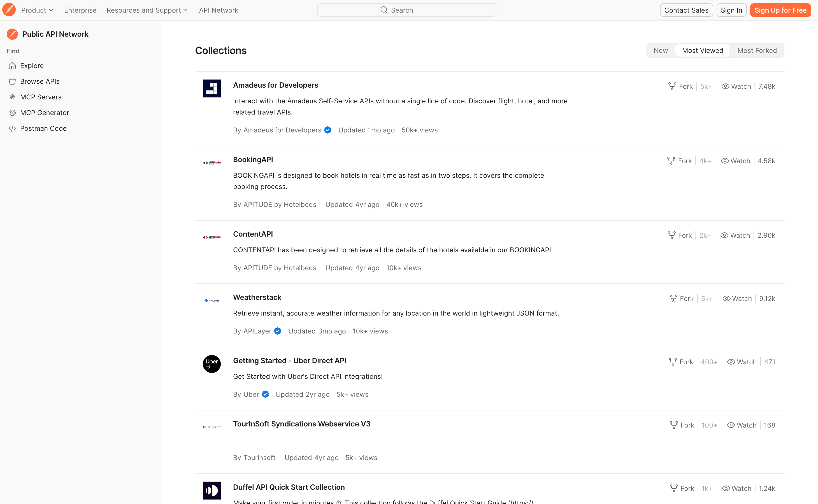Click the Duffel logo thumbnail
This screenshot has width=818, height=504.
pyautogui.click(x=212, y=490)
